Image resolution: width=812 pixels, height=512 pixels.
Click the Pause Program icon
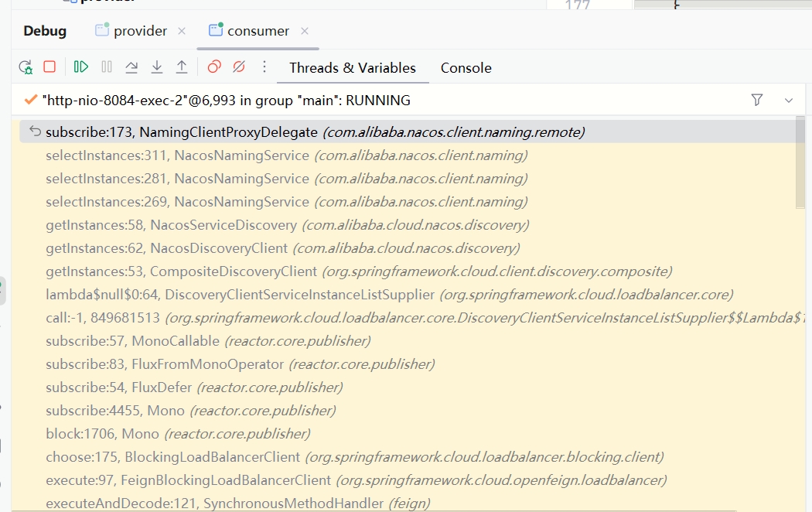[x=107, y=67]
